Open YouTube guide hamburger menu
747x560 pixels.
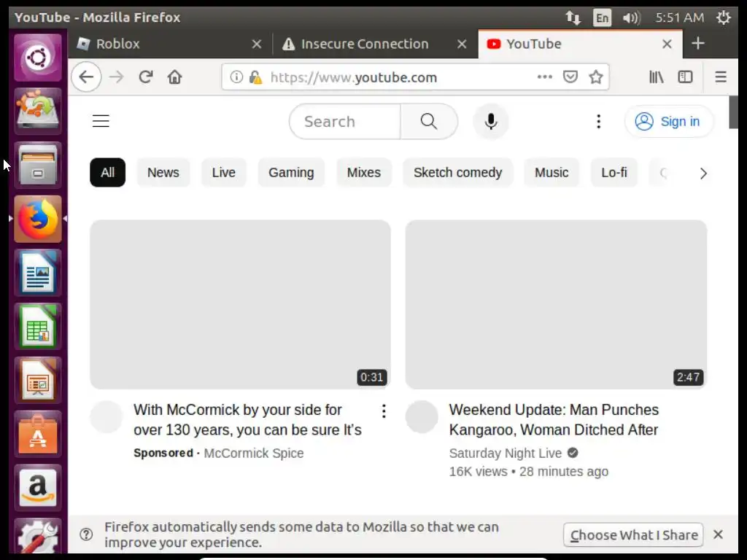(x=101, y=121)
